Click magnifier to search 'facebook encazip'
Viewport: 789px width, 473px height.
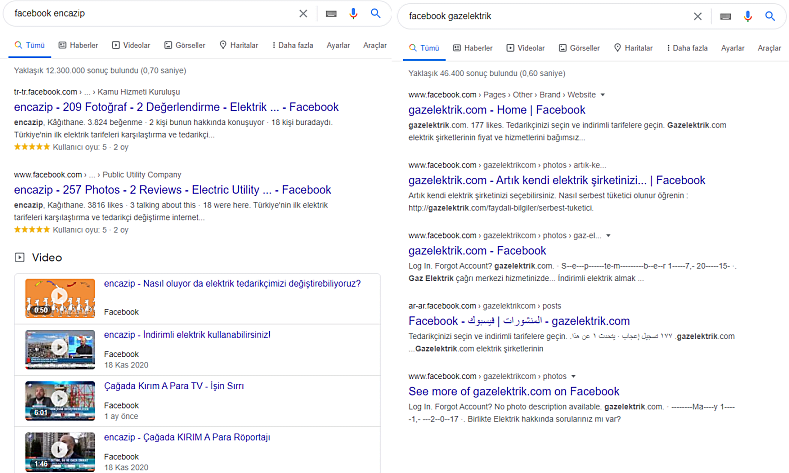375,14
